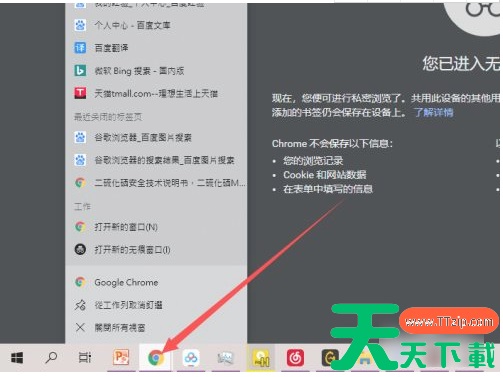Open the yellow media player taskbar icon
This screenshot has width=503, height=377.
tap(261, 358)
